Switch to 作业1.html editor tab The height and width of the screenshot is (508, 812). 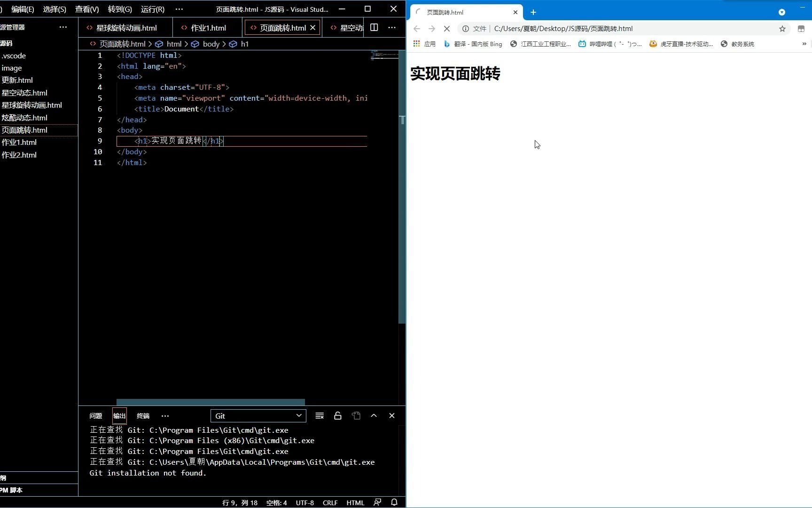[x=208, y=28]
